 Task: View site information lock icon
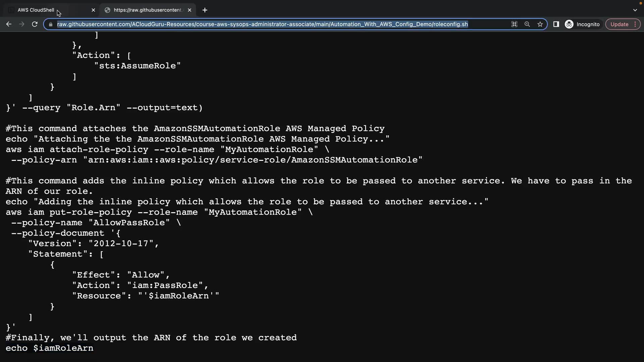[x=51, y=24]
